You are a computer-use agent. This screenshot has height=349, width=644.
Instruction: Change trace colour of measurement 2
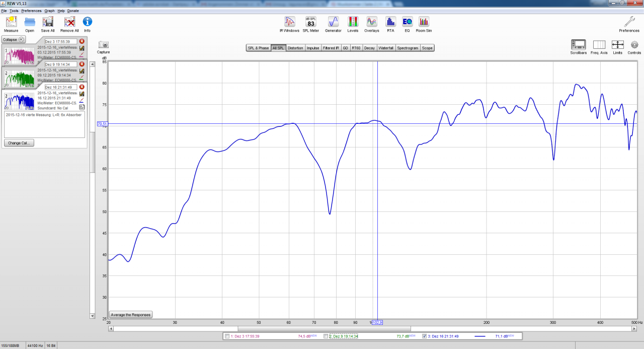[82, 78]
